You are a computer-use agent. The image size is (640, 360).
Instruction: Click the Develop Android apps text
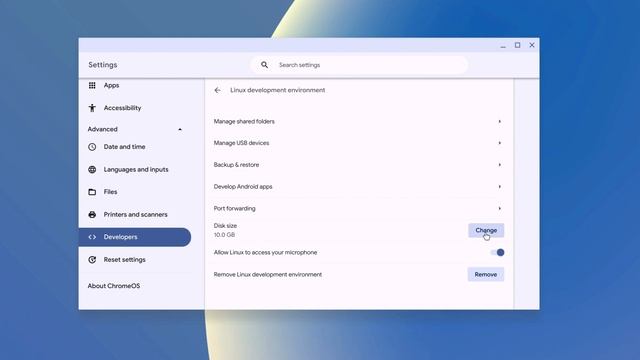[x=243, y=187]
